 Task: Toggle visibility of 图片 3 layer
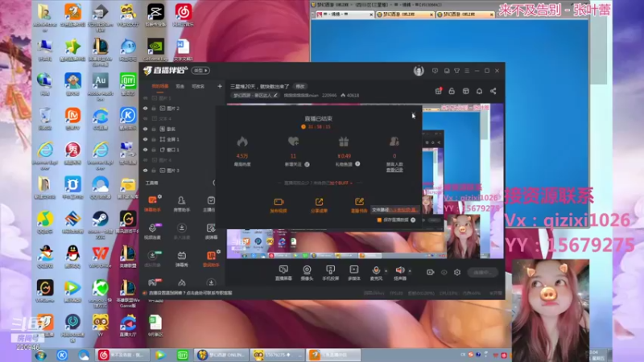click(x=146, y=171)
